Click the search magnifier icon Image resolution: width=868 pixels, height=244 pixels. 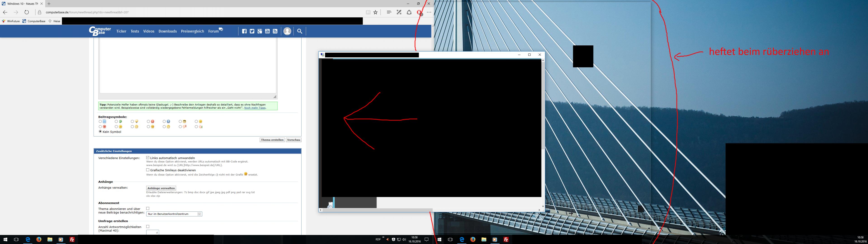point(300,31)
